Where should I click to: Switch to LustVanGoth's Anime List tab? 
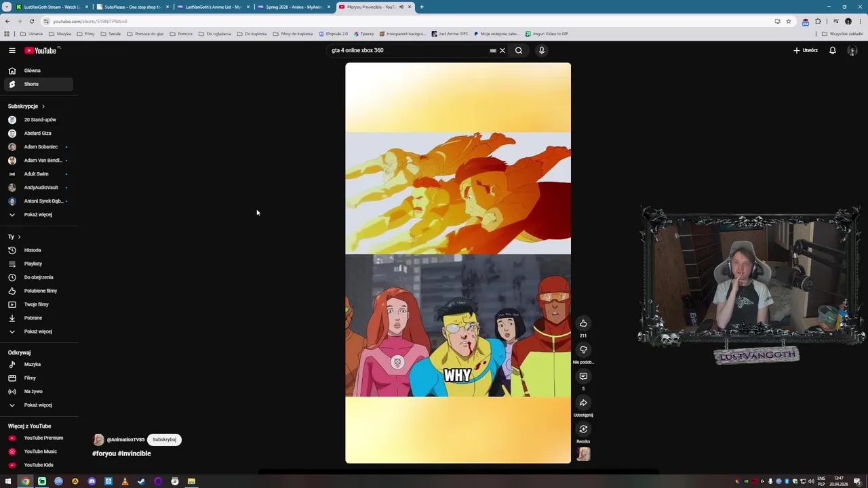[x=212, y=7]
